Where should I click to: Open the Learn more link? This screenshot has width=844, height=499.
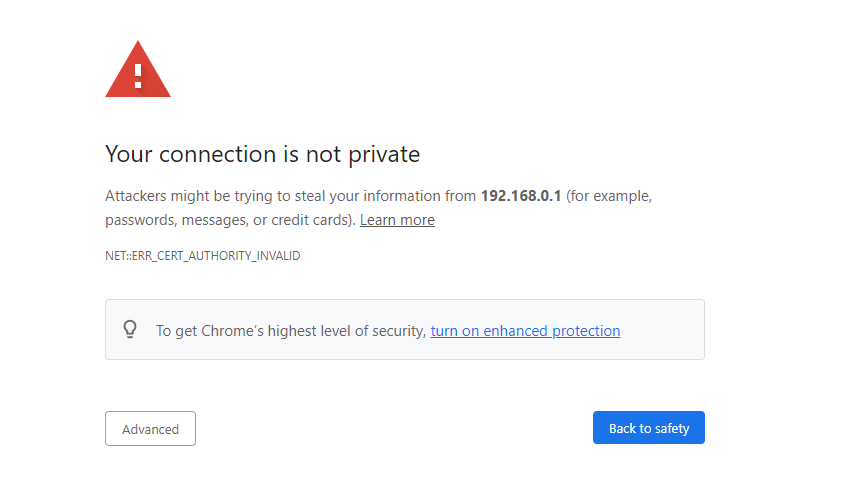(x=397, y=220)
